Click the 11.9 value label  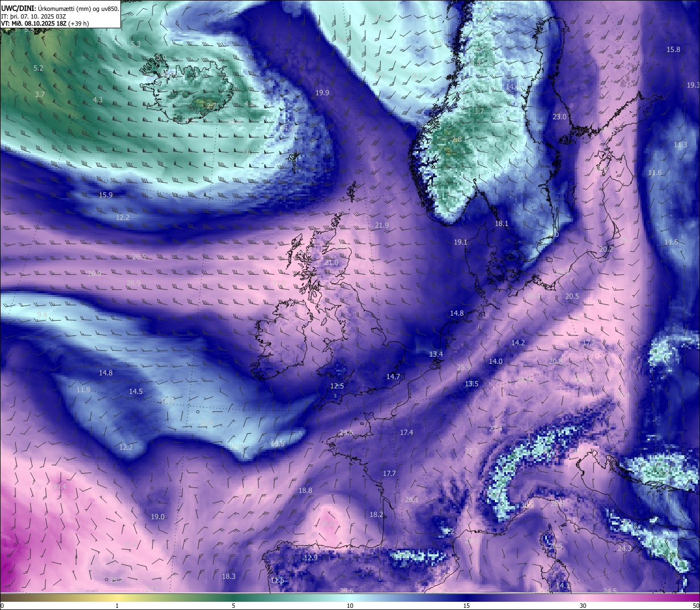(x=83, y=390)
